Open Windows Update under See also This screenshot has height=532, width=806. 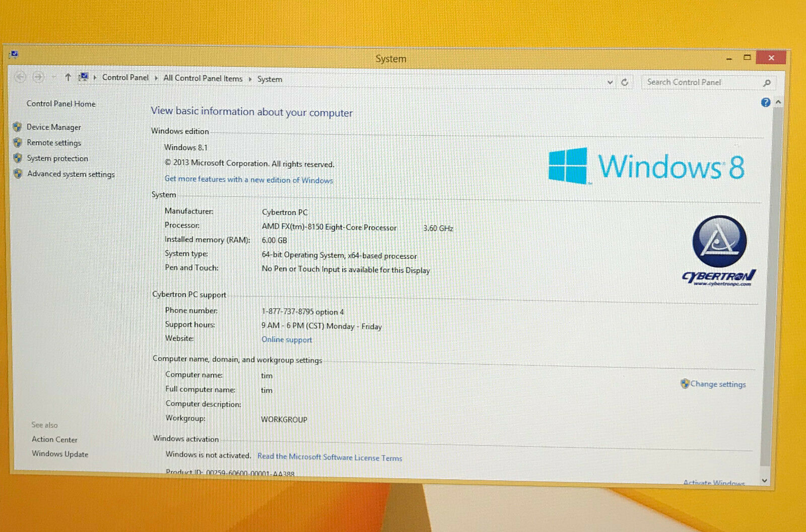(x=60, y=454)
